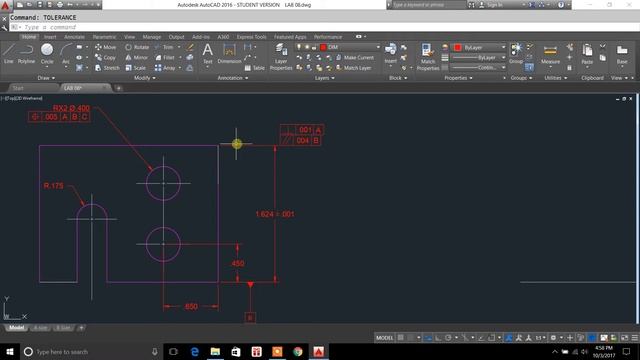Switch to the Parametric ribbon tab
640x360 pixels.
click(x=104, y=37)
